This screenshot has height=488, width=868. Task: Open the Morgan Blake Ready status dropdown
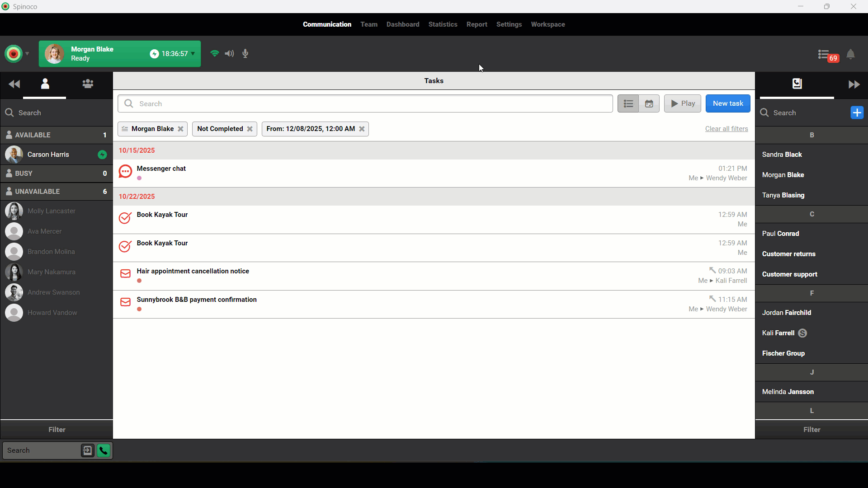193,54
